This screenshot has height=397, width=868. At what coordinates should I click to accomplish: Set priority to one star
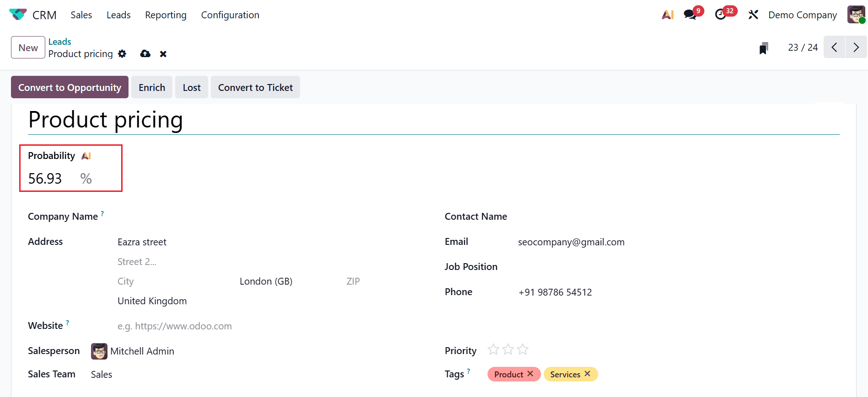pos(493,349)
